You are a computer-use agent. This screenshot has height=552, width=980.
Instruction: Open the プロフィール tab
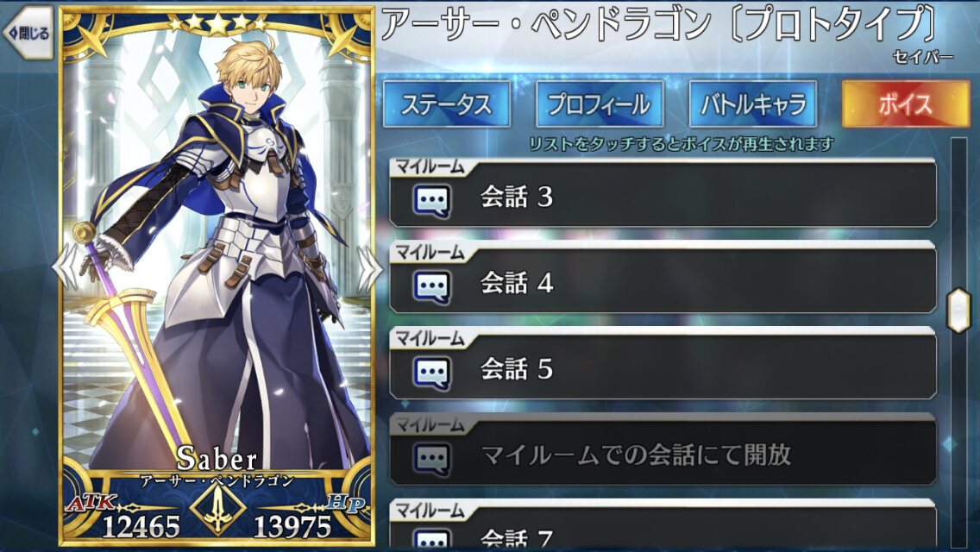pyautogui.click(x=600, y=103)
